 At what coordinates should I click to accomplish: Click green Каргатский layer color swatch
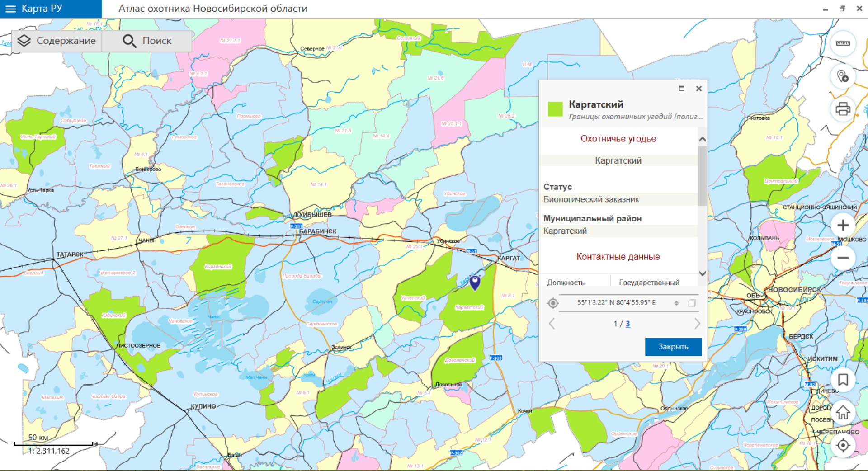point(555,109)
